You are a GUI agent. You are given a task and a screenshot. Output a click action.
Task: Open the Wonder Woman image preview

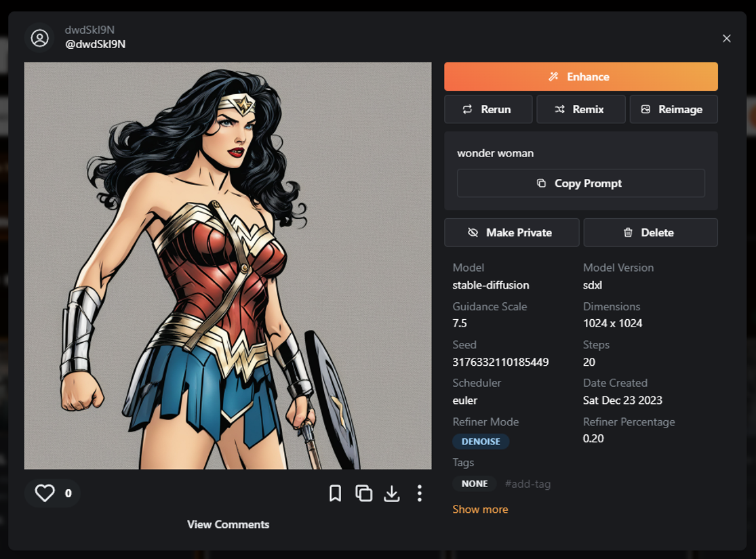coord(228,266)
